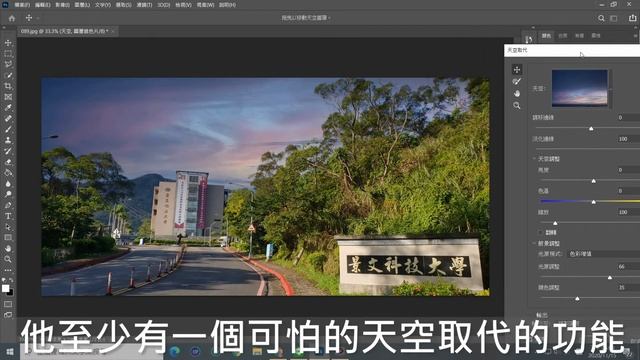The image size is (640, 360).
Task: Select the Clone Stamp tool
Action: click(8, 140)
